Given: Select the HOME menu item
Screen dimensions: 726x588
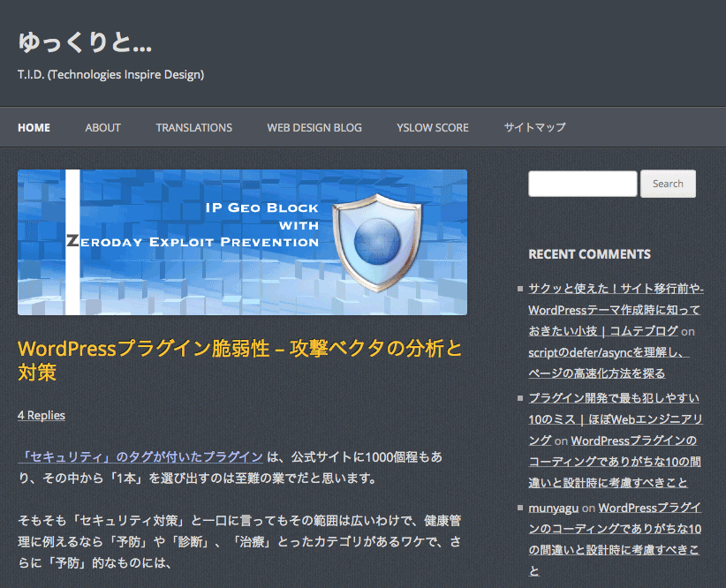Looking at the screenshot, I should [34, 128].
